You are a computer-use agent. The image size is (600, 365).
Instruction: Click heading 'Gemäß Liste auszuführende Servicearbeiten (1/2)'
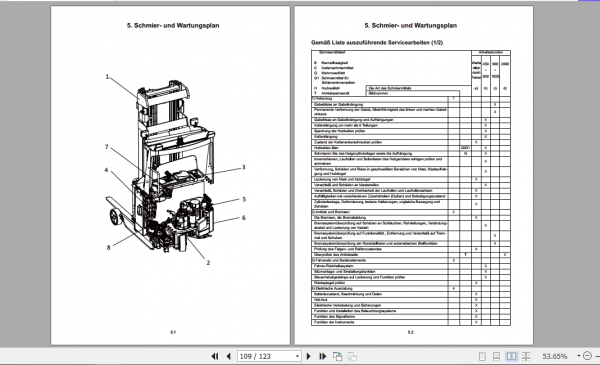point(377,42)
